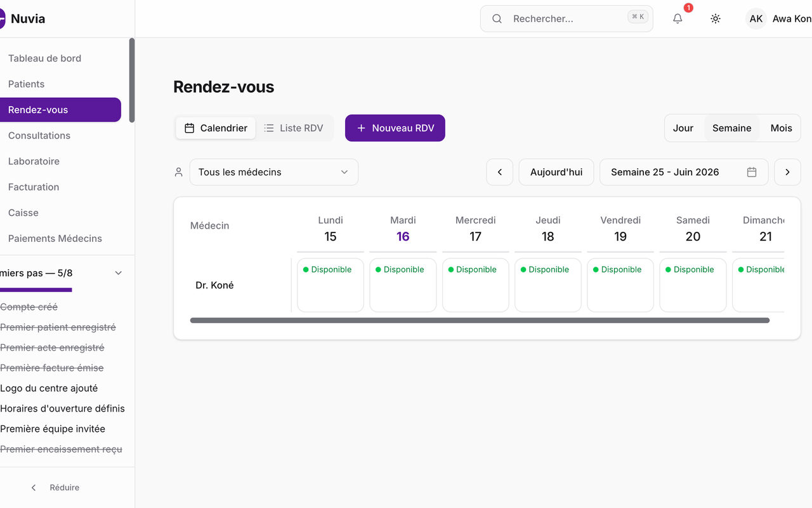Image resolution: width=812 pixels, height=508 pixels.
Task: Click the Médecin column header
Action: (x=210, y=225)
